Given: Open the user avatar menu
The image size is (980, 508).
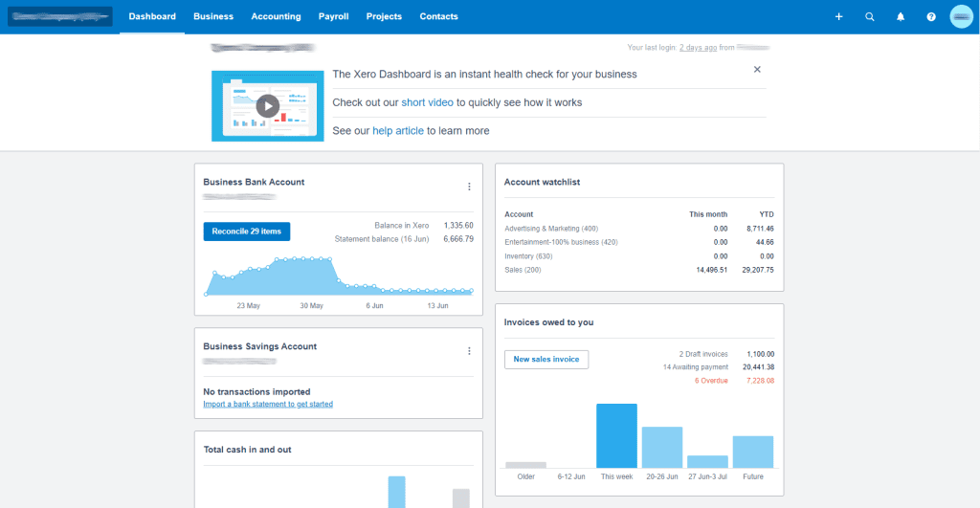Looking at the screenshot, I should coord(961,17).
